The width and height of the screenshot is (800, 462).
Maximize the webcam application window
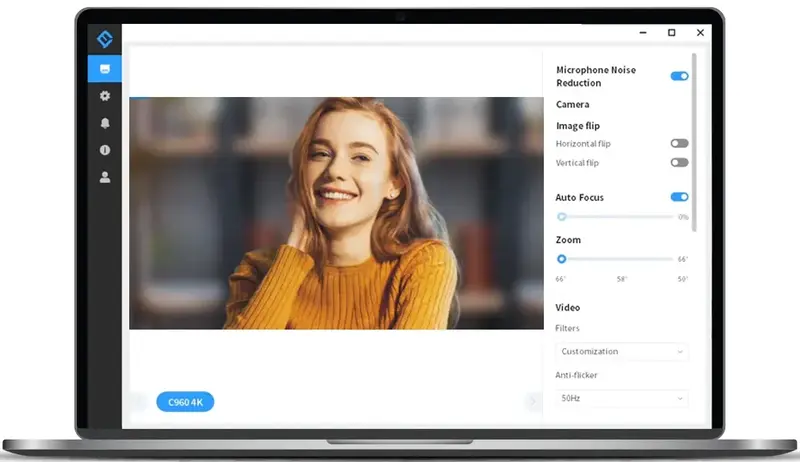pos(672,33)
